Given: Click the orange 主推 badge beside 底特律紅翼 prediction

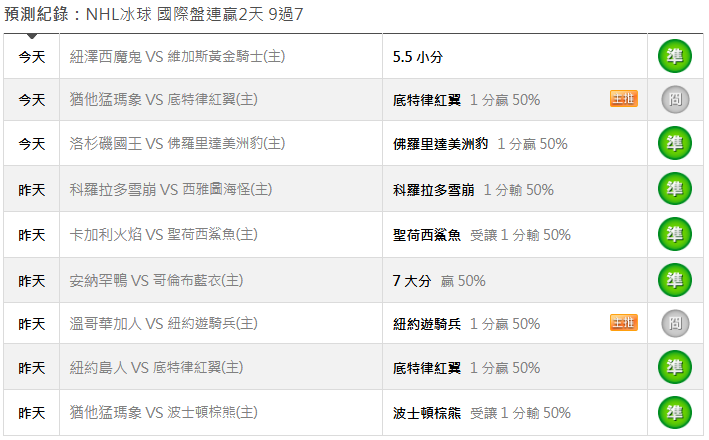Looking at the screenshot, I should pos(623,98).
